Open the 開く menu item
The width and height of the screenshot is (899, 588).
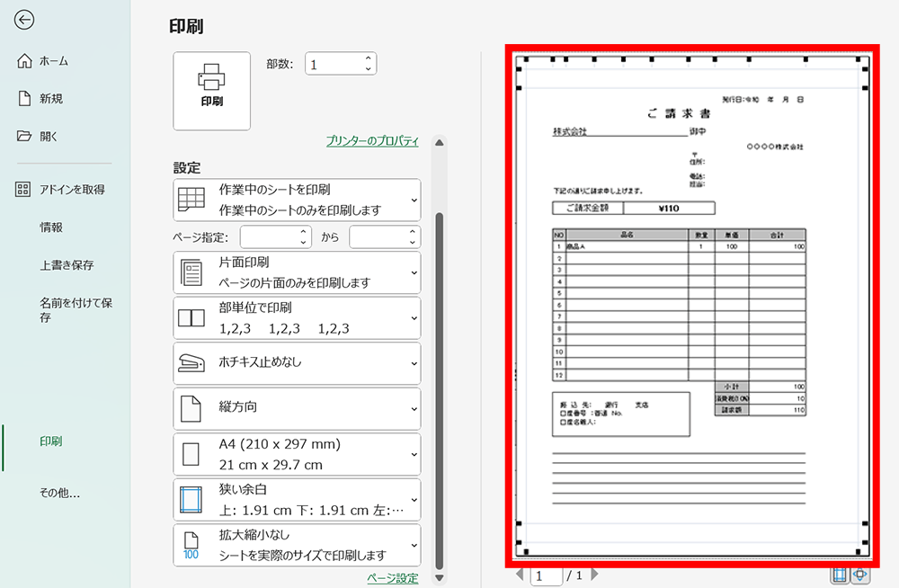click(49, 137)
